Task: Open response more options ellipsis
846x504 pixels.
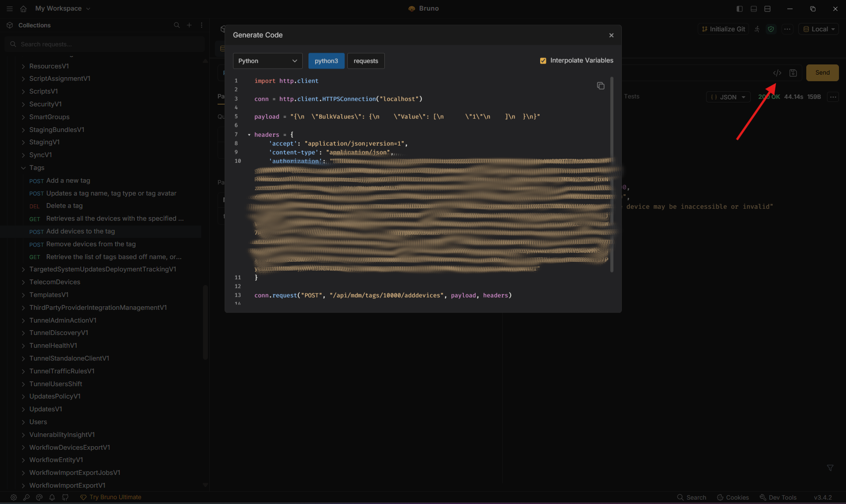Action: click(833, 97)
